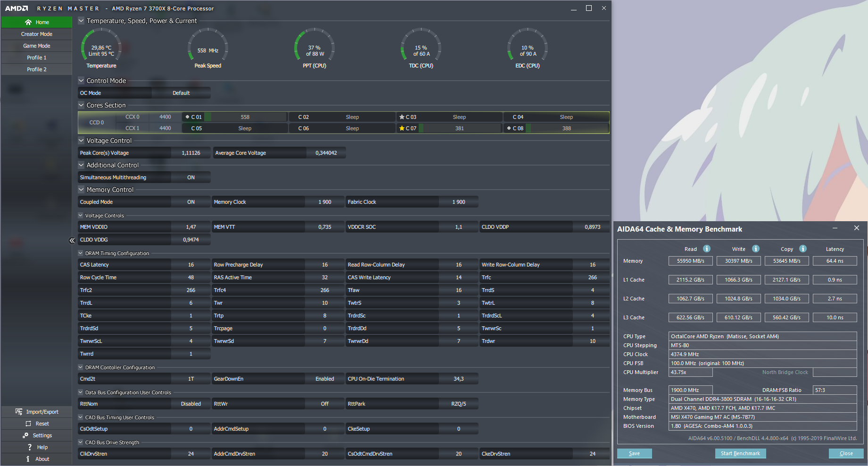Click the EDC (CPU) gauge

click(x=528, y=49)
